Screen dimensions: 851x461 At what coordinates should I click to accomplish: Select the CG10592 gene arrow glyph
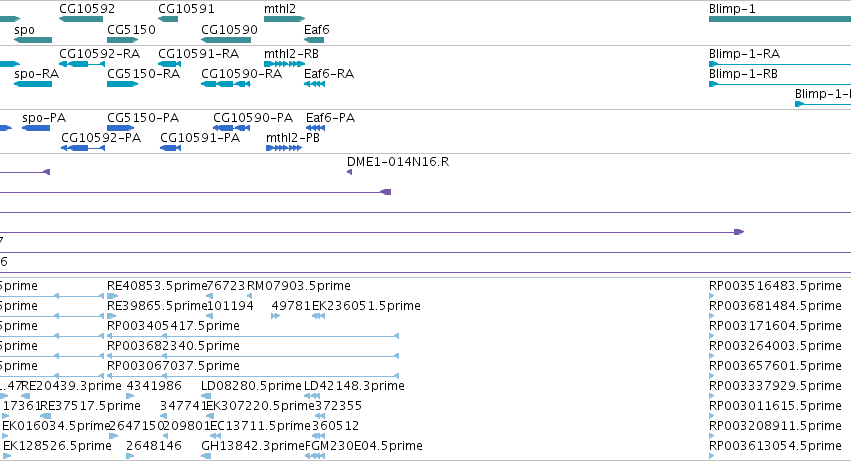click(81, 19)
